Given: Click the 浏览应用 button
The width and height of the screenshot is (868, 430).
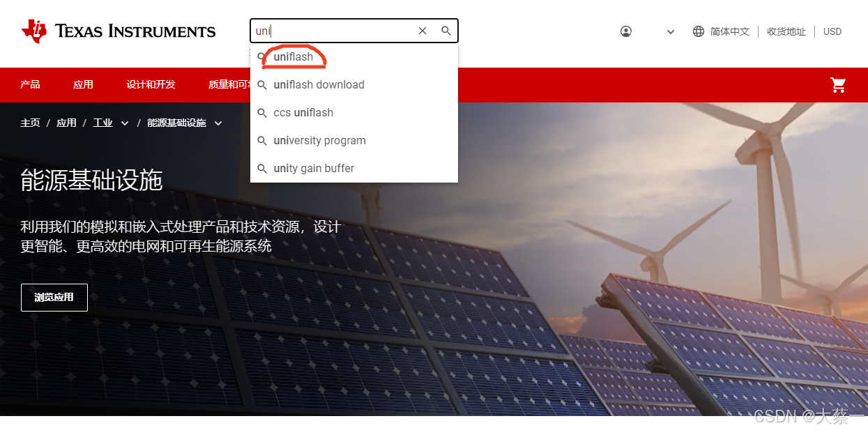Looking at the screenshot, I should coord(54,297).
